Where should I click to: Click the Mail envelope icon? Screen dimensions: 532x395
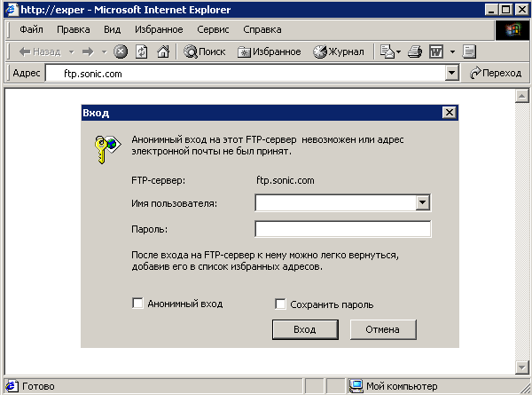coord(387,51)
